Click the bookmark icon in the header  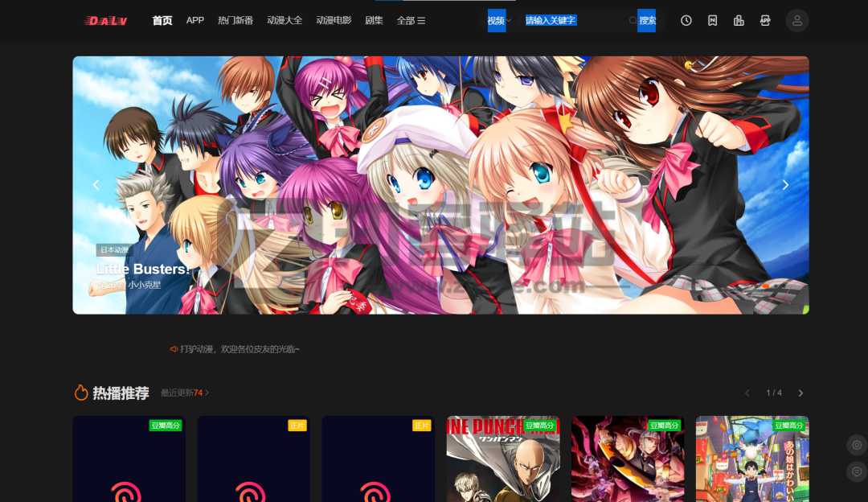point(712,20)
